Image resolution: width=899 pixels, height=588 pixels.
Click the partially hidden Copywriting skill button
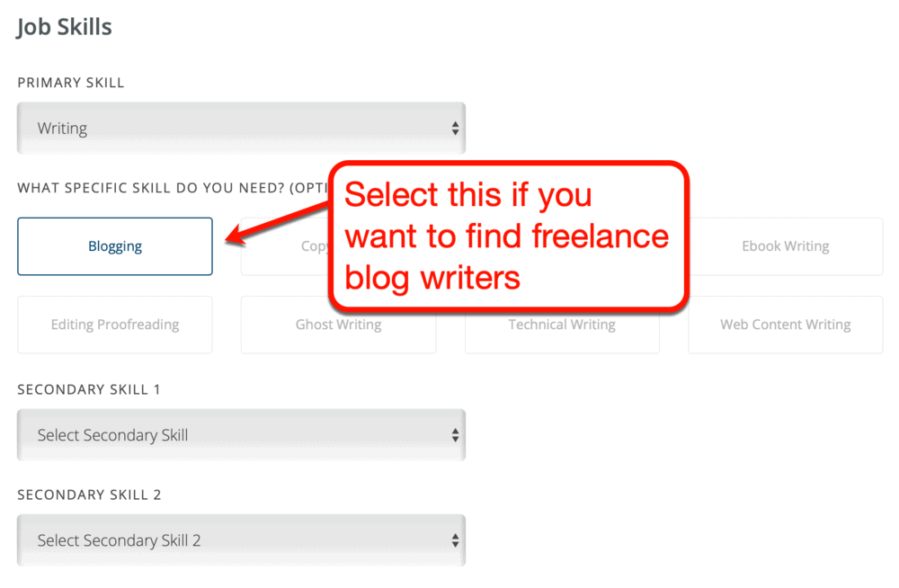[286, 246]
